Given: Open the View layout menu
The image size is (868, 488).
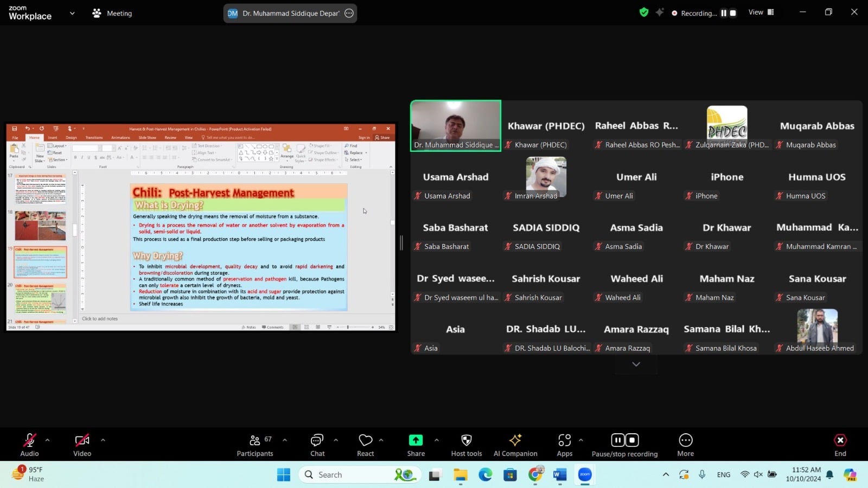Looking at the screenshot, I should click(761, 12).
